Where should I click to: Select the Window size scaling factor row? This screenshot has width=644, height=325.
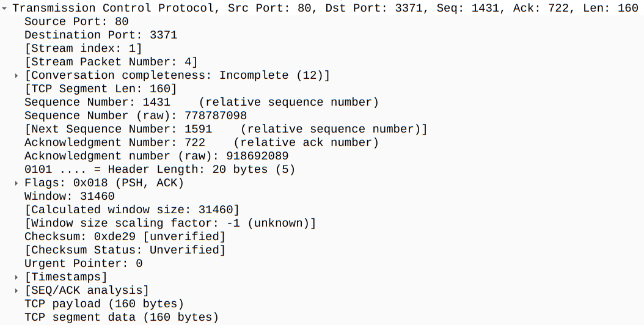pos(170,223)
